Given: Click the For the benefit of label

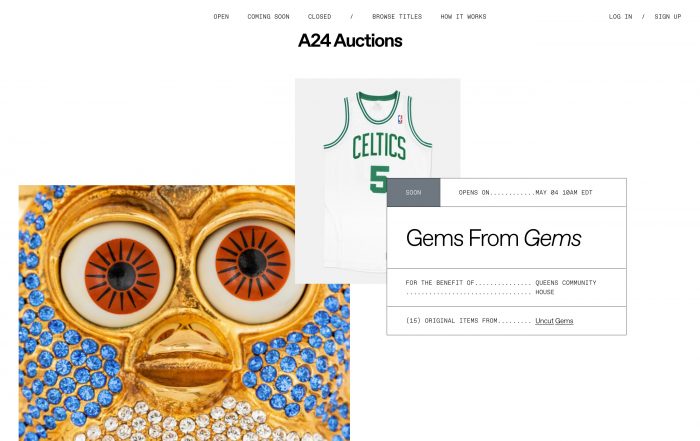Looking at the screenshot, I should pos(440,283).
